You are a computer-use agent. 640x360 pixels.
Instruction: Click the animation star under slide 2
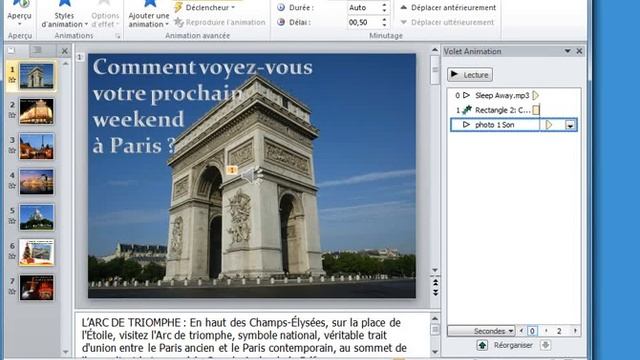point(12,115)
